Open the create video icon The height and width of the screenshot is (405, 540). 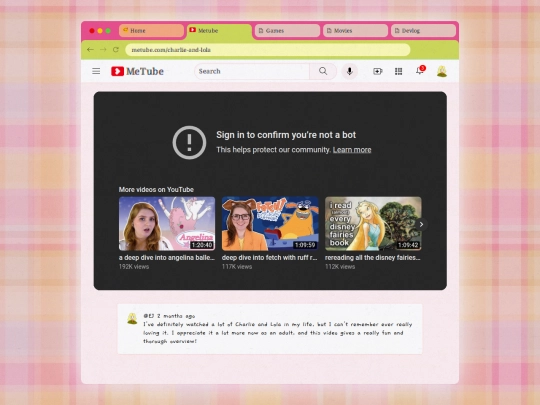pos(377,71)
